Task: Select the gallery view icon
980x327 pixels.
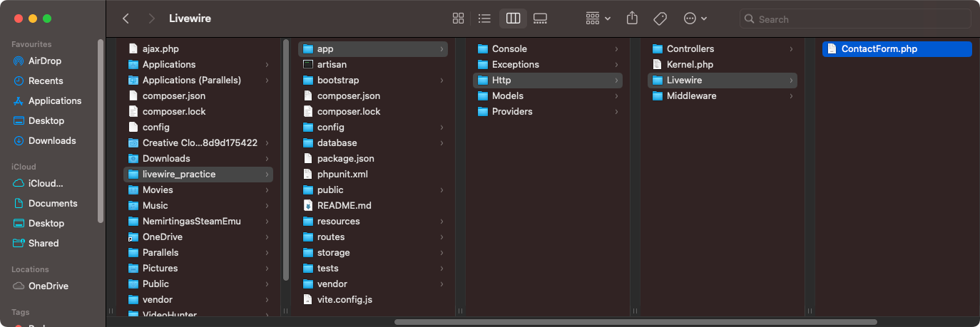Action: coord(540,19)
